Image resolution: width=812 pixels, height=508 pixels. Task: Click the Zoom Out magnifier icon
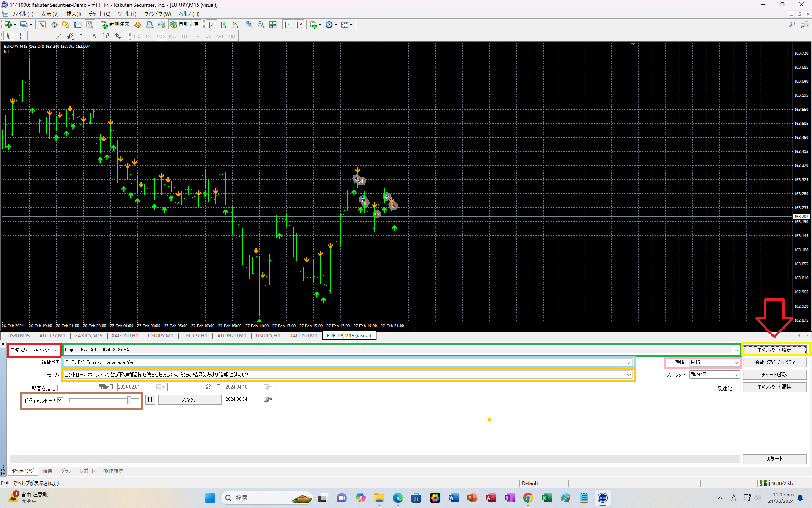click(x=261, y=25)
